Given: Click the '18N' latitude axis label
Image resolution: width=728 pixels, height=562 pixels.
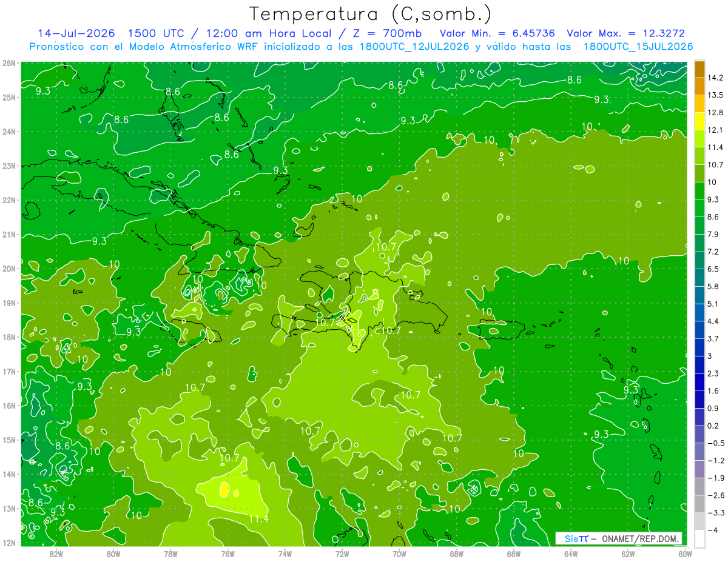Looking at the screenshot, I should [x=8, y=337].
